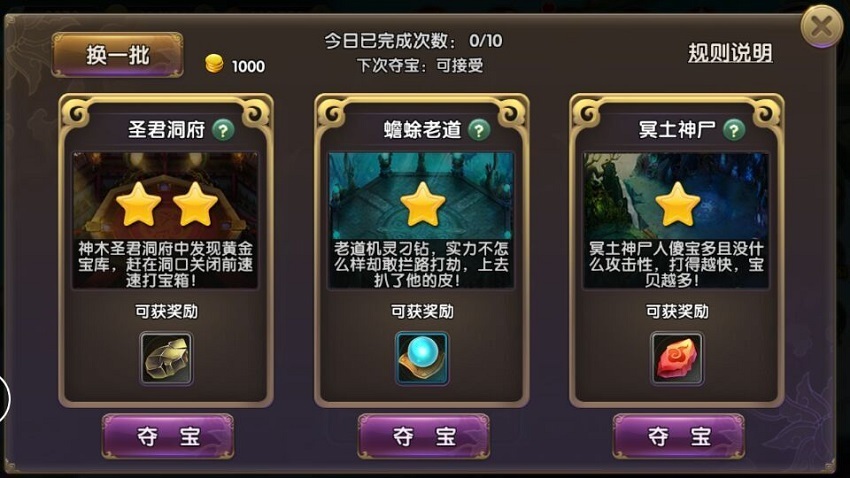Open the question mark next to 蟾蜍老道
Viewport: 850px width, 478px height.
pyautogui.click(x=479, y=130)
